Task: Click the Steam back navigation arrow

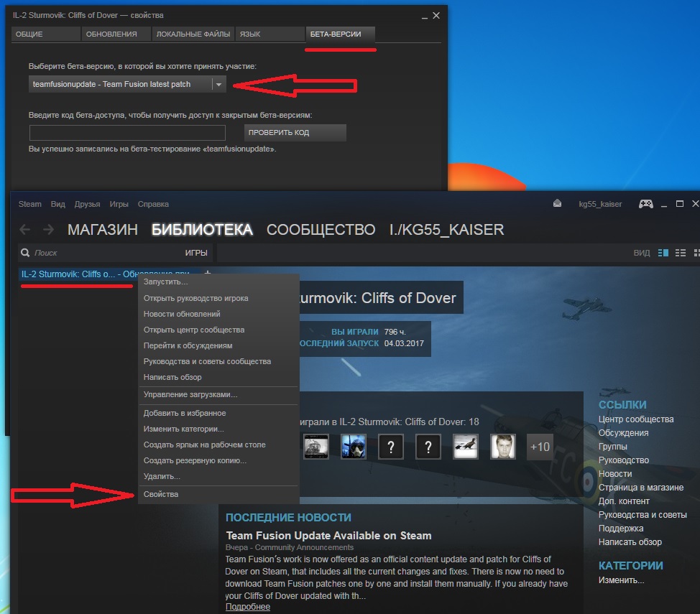Action: [x=25, y=229]
